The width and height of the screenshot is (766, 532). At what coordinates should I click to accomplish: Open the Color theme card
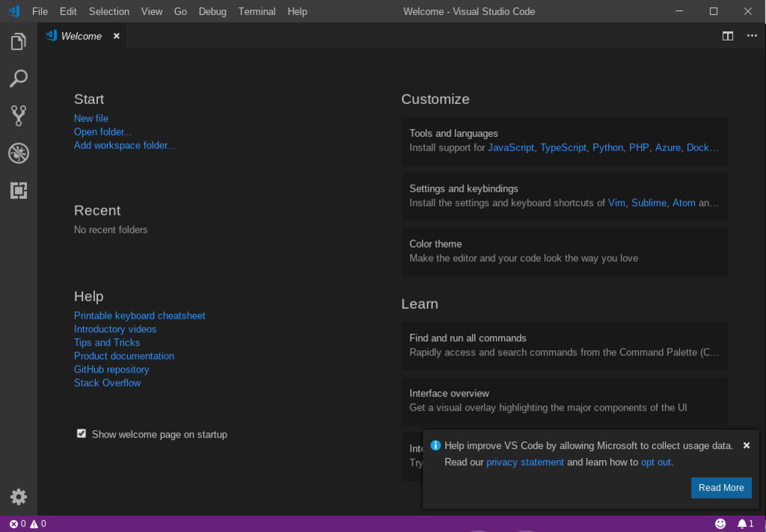point(565,252)
